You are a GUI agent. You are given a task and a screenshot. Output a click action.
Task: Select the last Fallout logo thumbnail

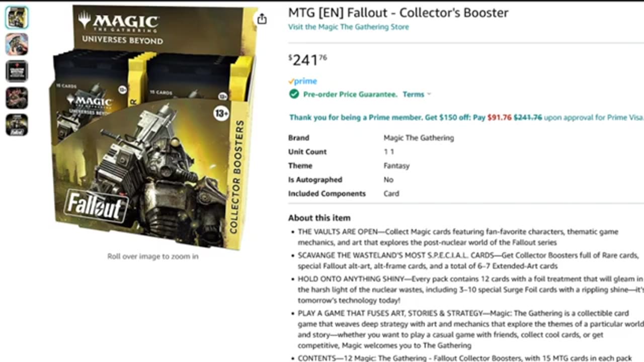click(x=17, y=125)
